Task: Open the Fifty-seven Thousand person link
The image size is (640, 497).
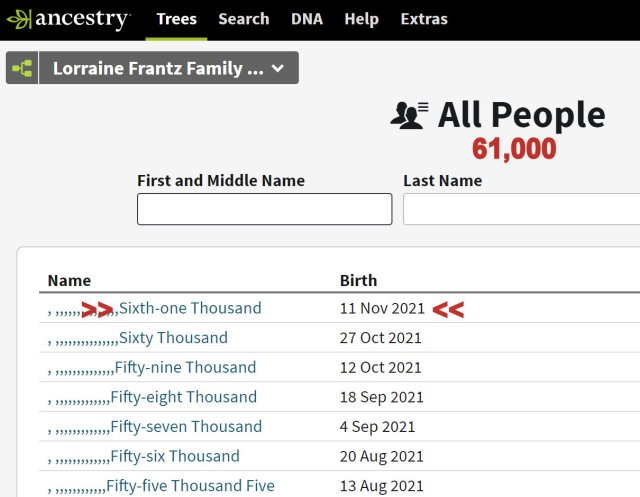Action: click(x=186, y=427)
